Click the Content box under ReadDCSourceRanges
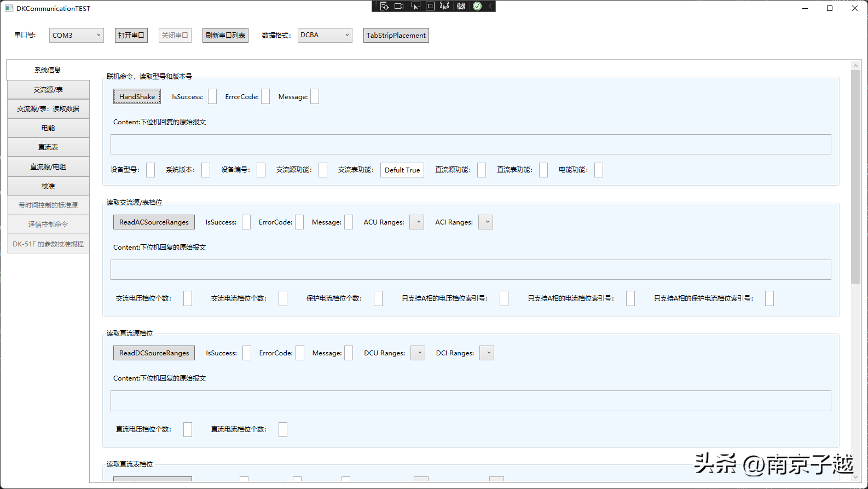Screen dimensions: 868x489 tap(471, 401)
